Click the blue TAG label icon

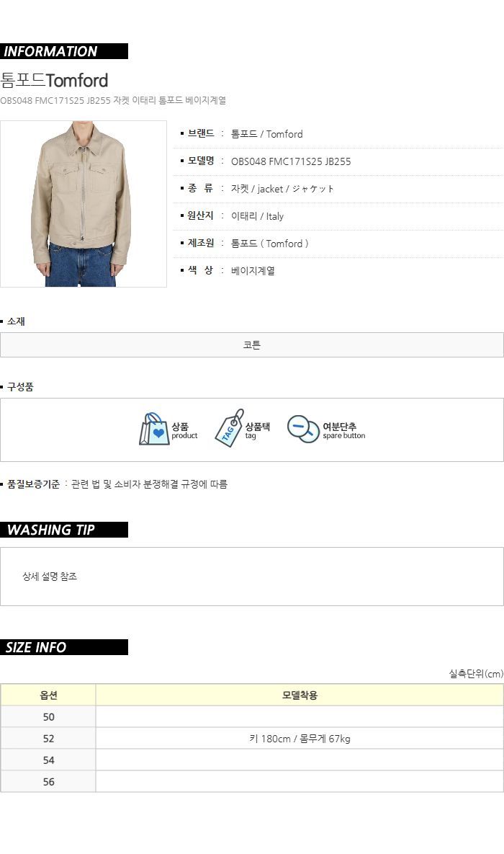click(x=229, y=428)
